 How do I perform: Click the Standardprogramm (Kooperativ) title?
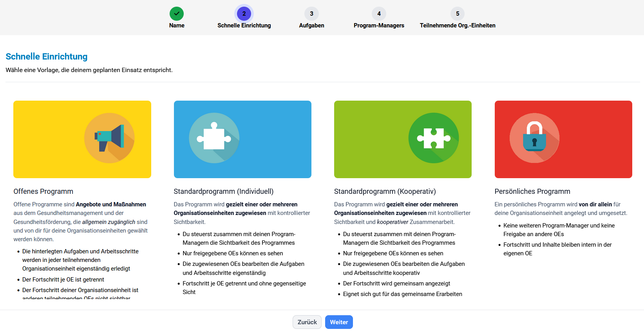pyautogui.click(x=385, y=191)
